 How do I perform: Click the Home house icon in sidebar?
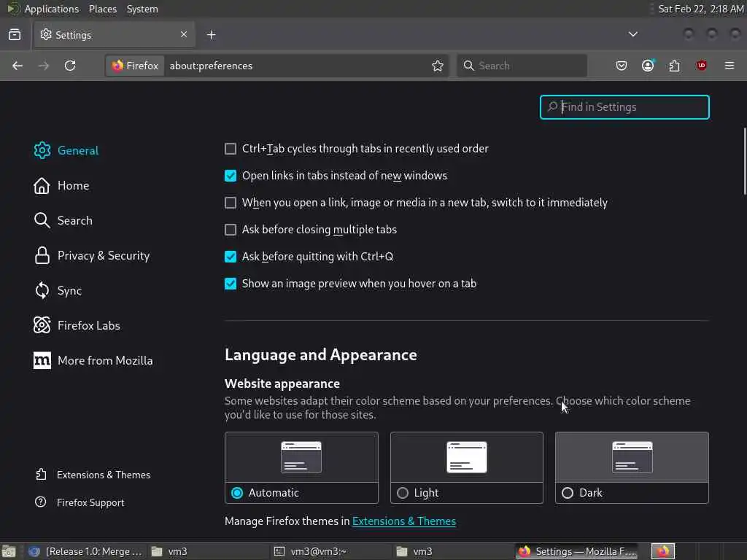pos(42,186)
